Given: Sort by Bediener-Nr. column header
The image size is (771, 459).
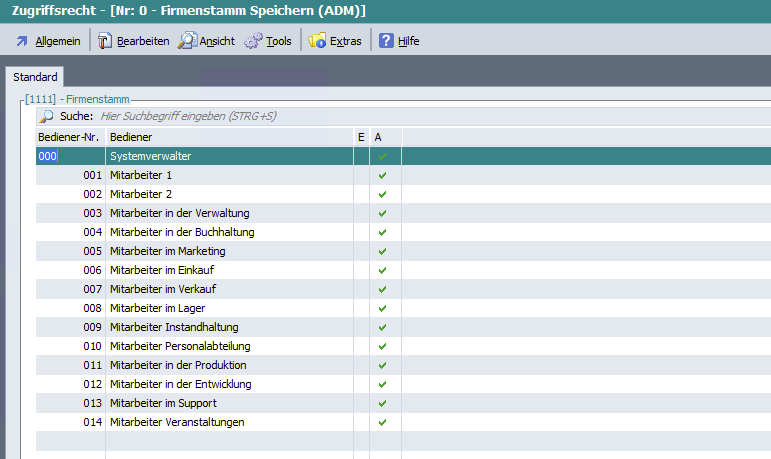Looking at the screenshot, I should [68, 136].
